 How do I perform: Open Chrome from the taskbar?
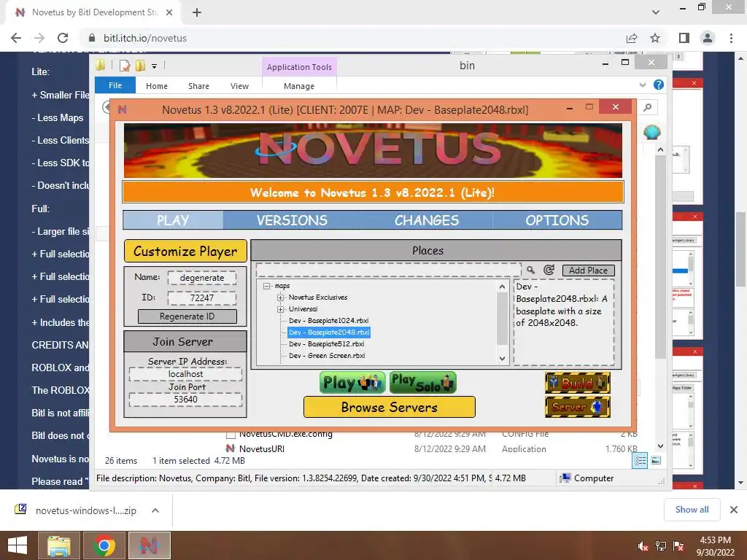coord(104,545)
